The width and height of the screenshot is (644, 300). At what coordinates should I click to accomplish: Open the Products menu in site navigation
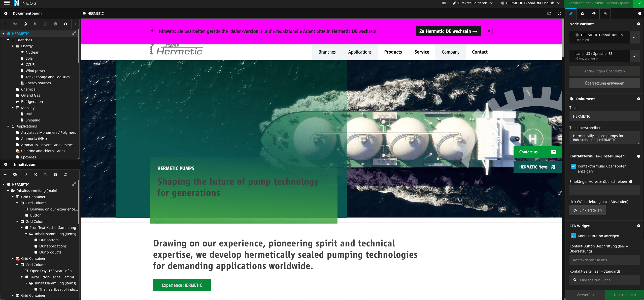[x=393, y=52]
